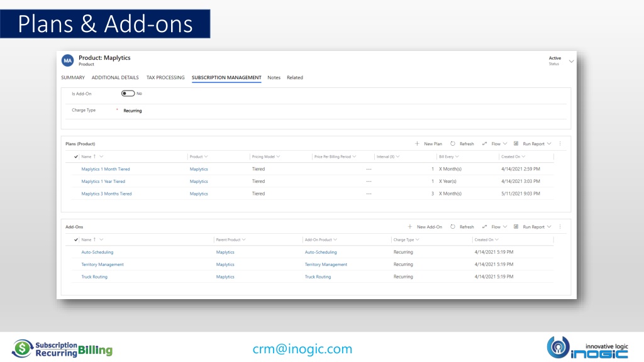
Task: Open Maplytics 3 Months Tiered plan
Action: [106, 194]
